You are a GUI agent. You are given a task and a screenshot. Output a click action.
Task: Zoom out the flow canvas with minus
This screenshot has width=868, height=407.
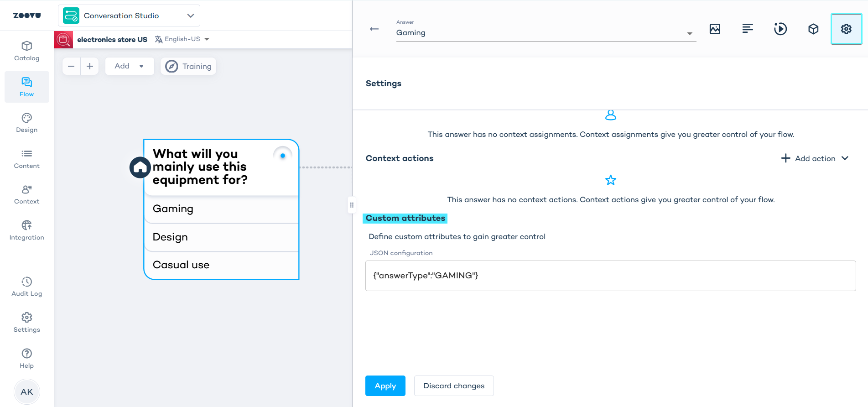coord(71,66)
